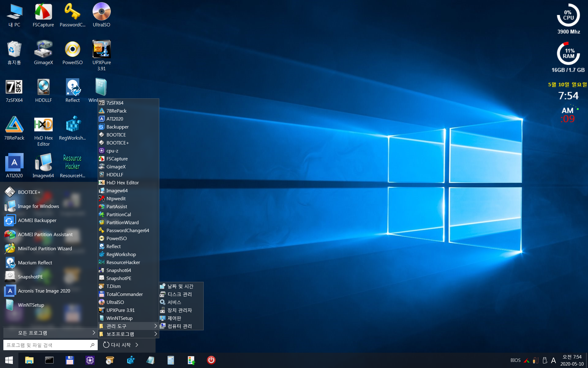Open File Explorer from the taskbar
Image resolution: width=588 pixels, height=368 pixels.
pyautogui.click(x=29, y=360)
